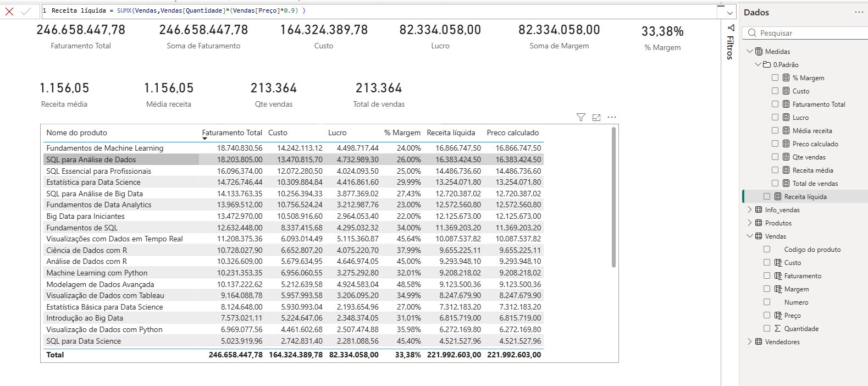Viewport: 868px width, 386px height.
Task: Click the DAX formula text in the formula bar
Action: tap(178, 10)
